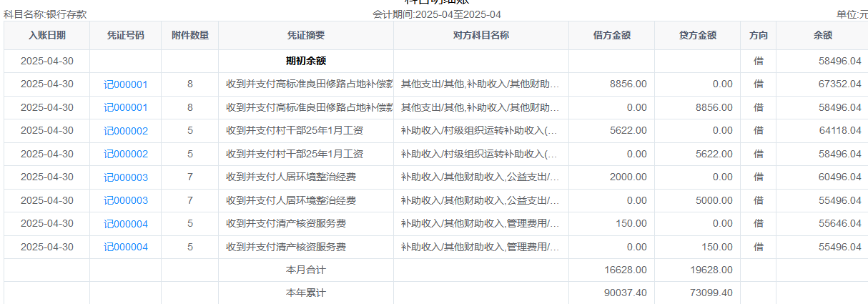This screenshot has height=304, width=868.
Task: Open voucher 记000003 with 5000.00 credit amount
Action: click(x=126, y=200)
